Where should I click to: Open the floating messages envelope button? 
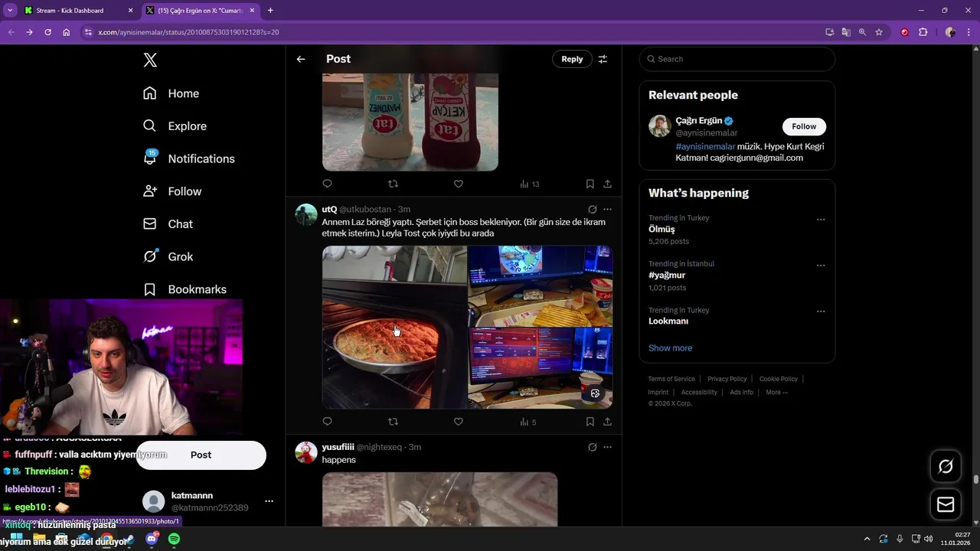(x=946, y=505)
